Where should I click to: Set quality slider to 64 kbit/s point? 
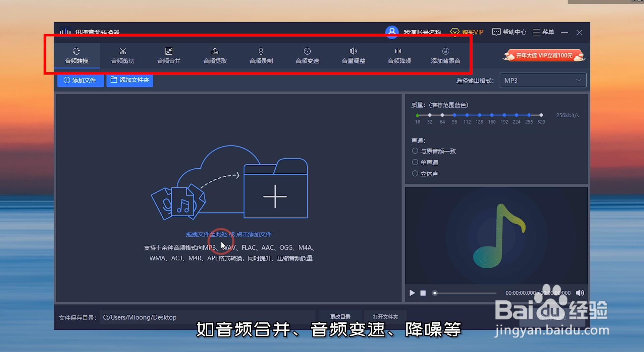click(442, 115)
